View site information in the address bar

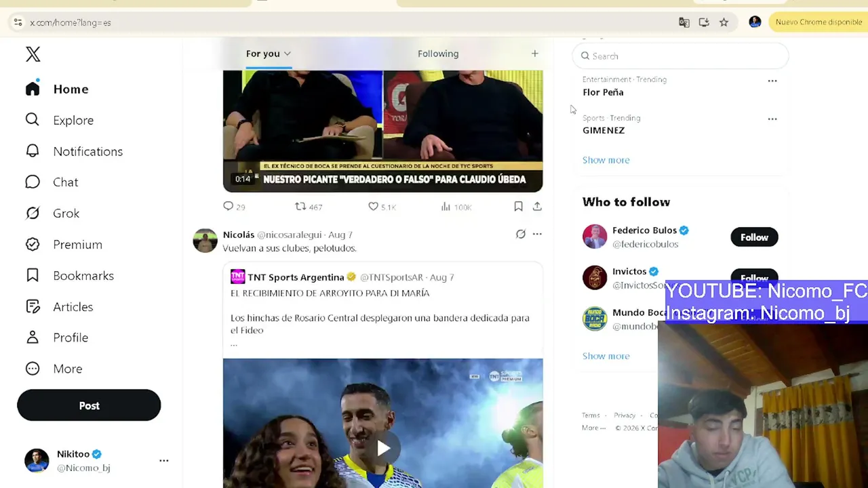pos(18,22)
